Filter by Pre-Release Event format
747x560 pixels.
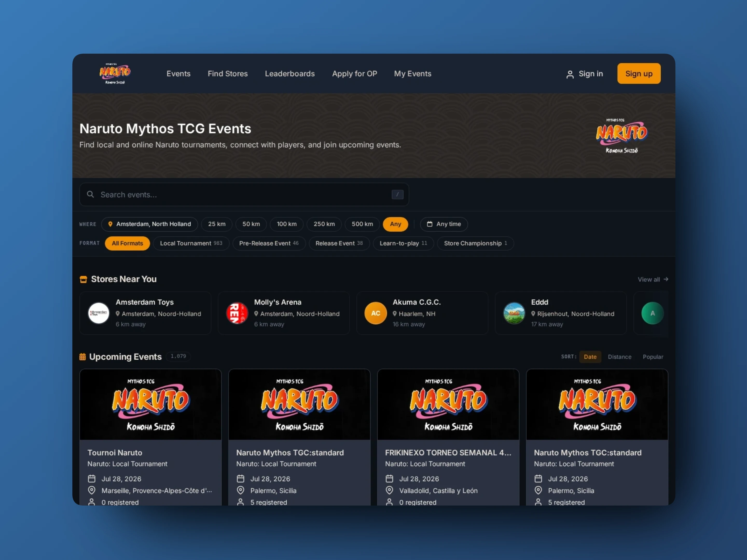(x=269, y=243)
